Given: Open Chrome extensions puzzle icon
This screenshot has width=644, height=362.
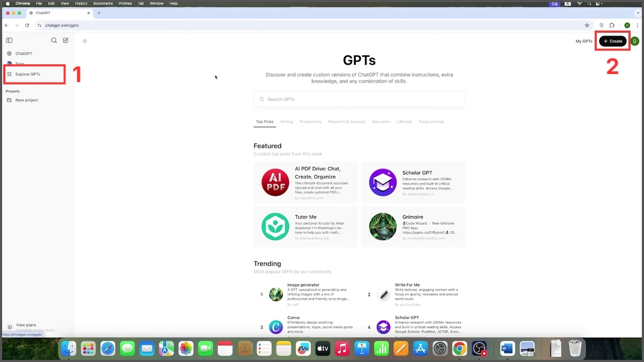Looking at the screenshot, I should click(612, 25).
